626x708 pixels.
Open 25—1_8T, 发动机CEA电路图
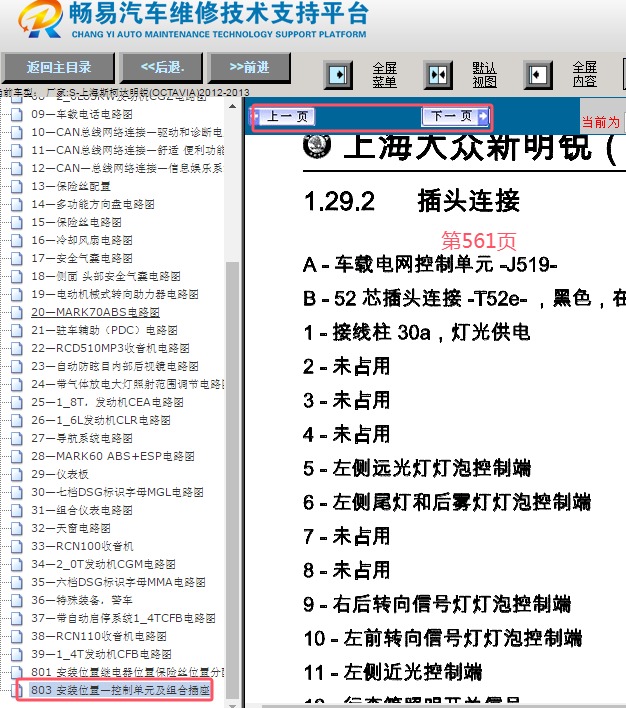107,402
